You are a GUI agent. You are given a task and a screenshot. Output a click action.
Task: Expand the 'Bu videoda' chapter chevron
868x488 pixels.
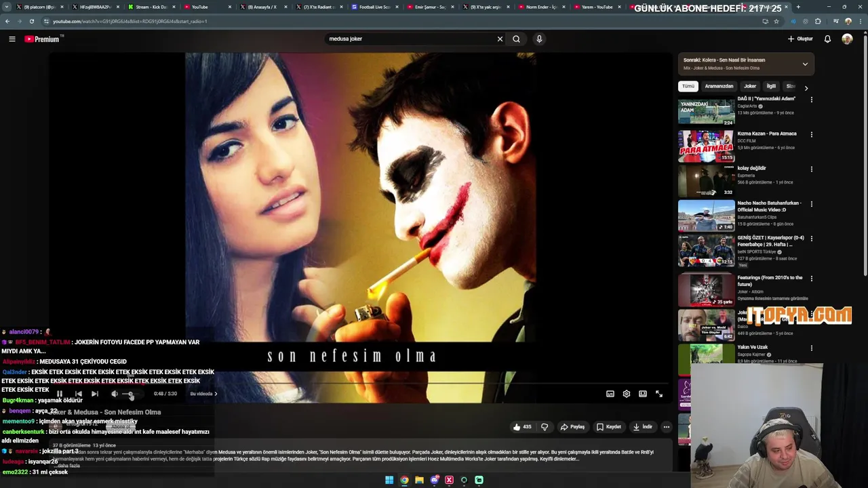[x=216, y=394]
